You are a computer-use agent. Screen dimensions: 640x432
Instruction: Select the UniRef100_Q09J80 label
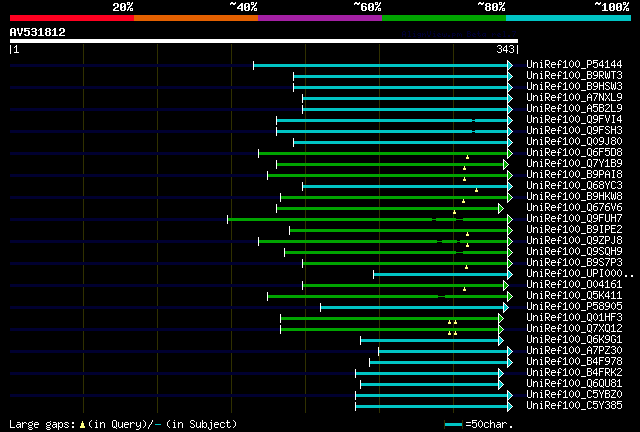(574, 141)
